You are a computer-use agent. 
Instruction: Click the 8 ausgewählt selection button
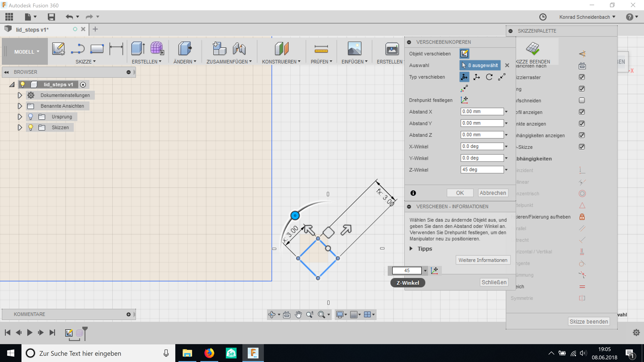click(480, 65)
